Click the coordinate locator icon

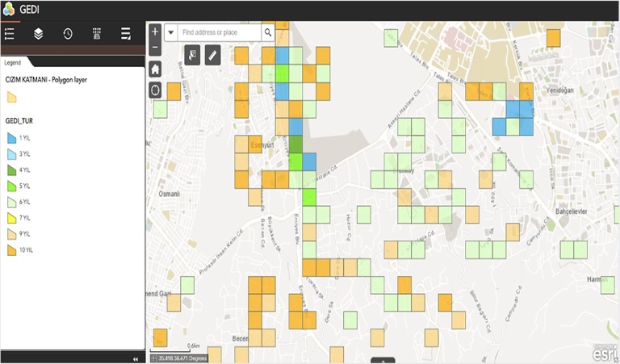click(153, 358)
